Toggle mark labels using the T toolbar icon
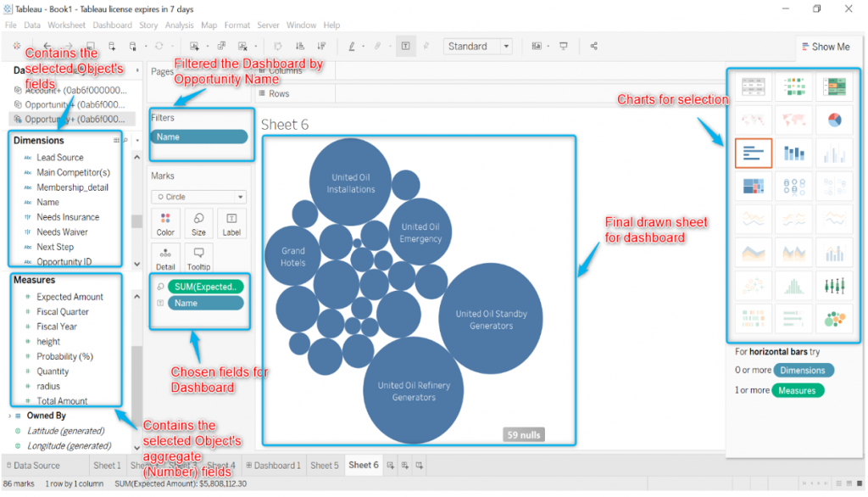This screenshot has height=497, width=868. point(404,46)
